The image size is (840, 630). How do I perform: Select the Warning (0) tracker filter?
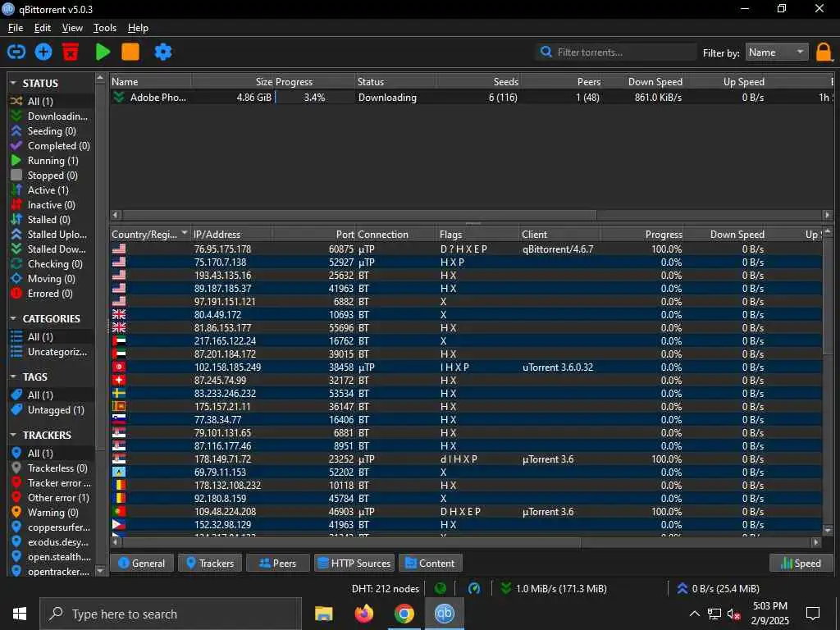tap(52, 512)
